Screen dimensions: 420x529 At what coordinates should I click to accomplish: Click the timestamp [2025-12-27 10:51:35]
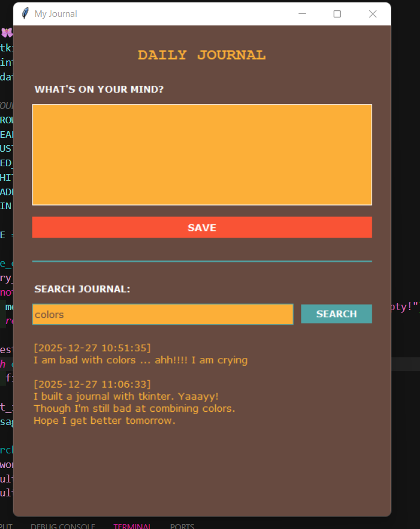point(92,348)
